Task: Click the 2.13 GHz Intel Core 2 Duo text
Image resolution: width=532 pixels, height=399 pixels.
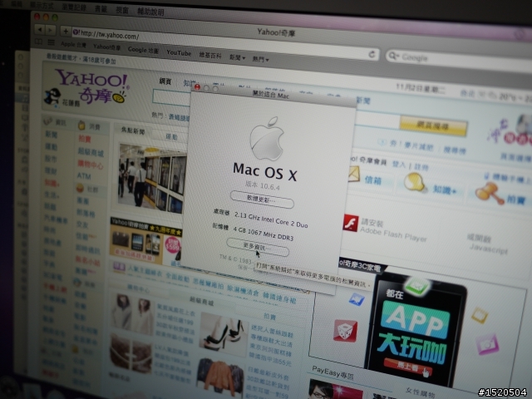Action: (271, 219)
